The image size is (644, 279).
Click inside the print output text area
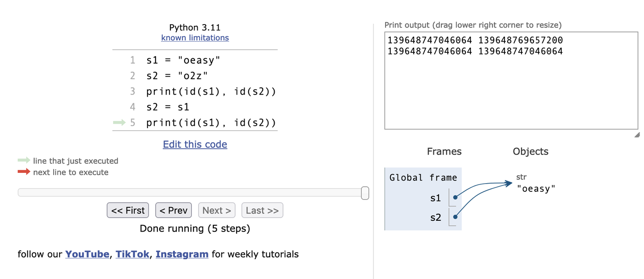511,90
